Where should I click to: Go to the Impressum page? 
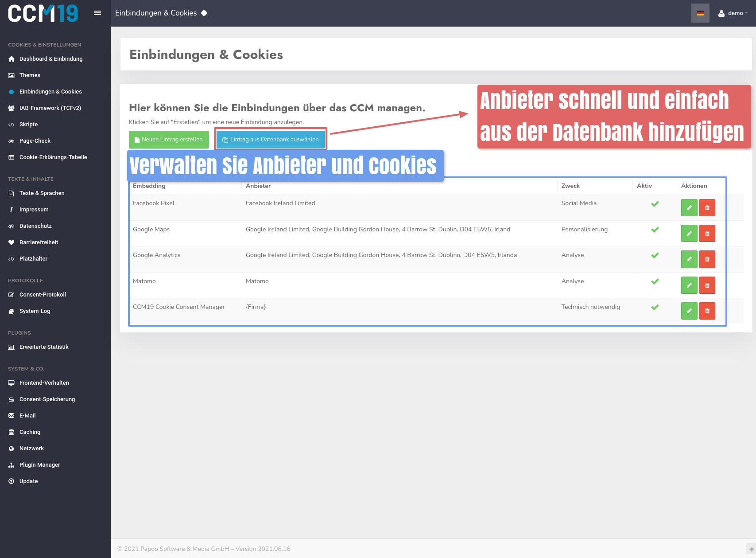coord(34,210)
